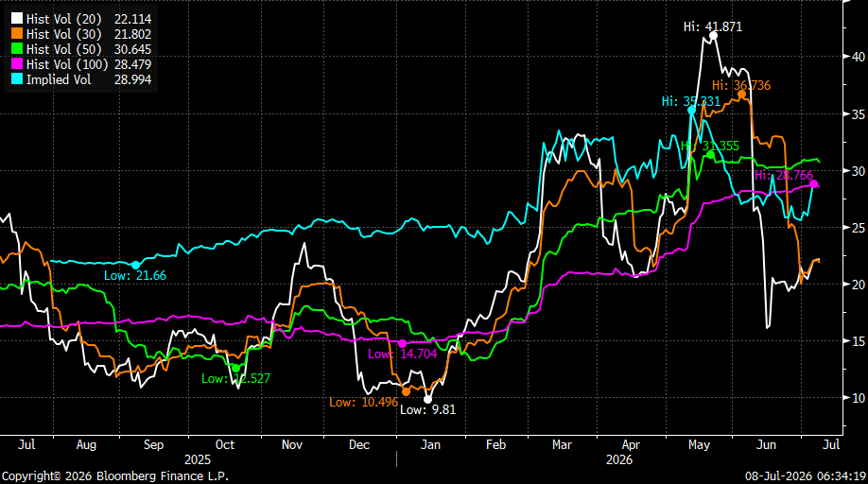Click the white Hist Vol (20) legend swatch
Screen dimensions: 868x484
[17, 19]
